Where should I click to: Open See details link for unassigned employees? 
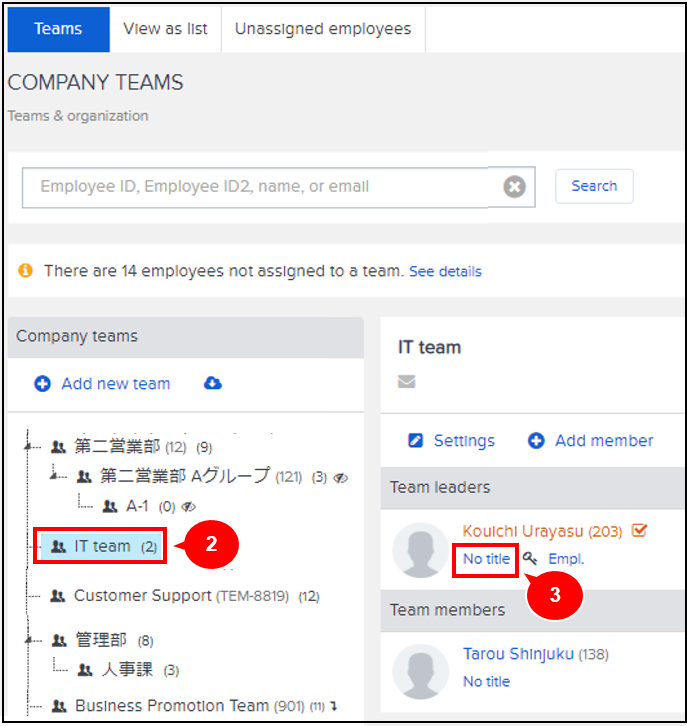point(445,271)
